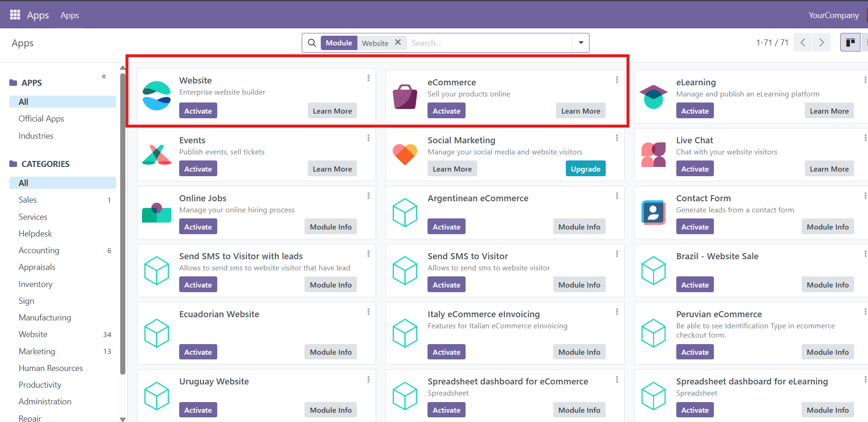Open Learn More for Events
This screenshot has height=422, width=868.
332,169
